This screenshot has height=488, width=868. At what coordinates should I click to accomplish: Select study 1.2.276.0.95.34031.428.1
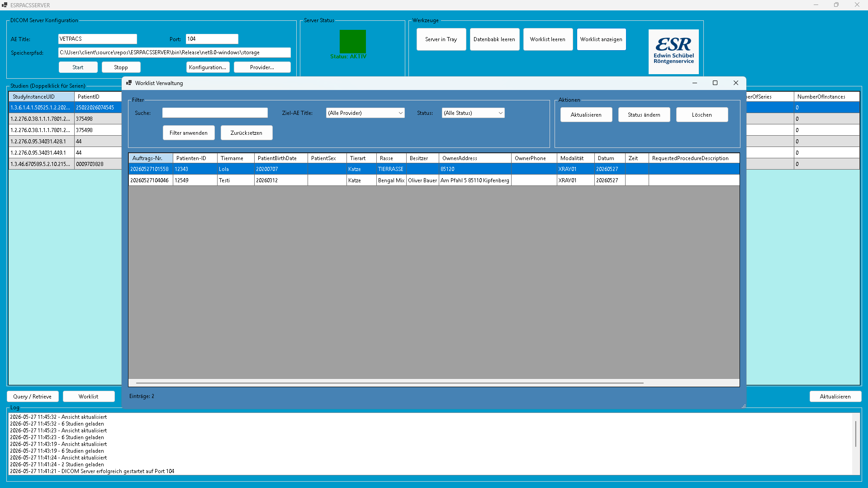click(42, 142)
